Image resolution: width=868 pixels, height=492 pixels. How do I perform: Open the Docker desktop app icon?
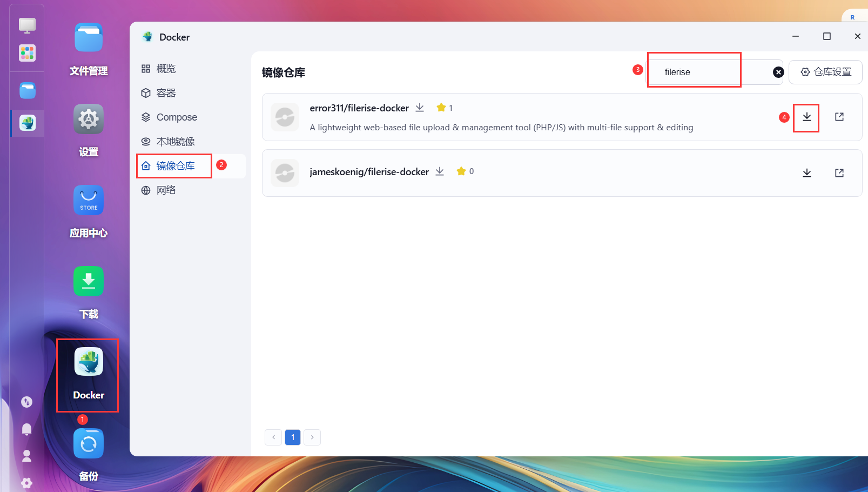(x=89, y=362)
